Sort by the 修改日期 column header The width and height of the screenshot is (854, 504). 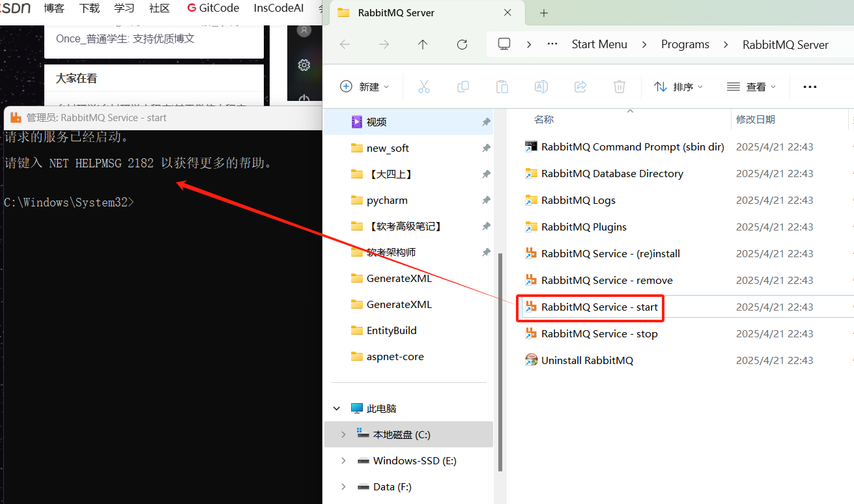pyautogui.click(x=756, y=119)
